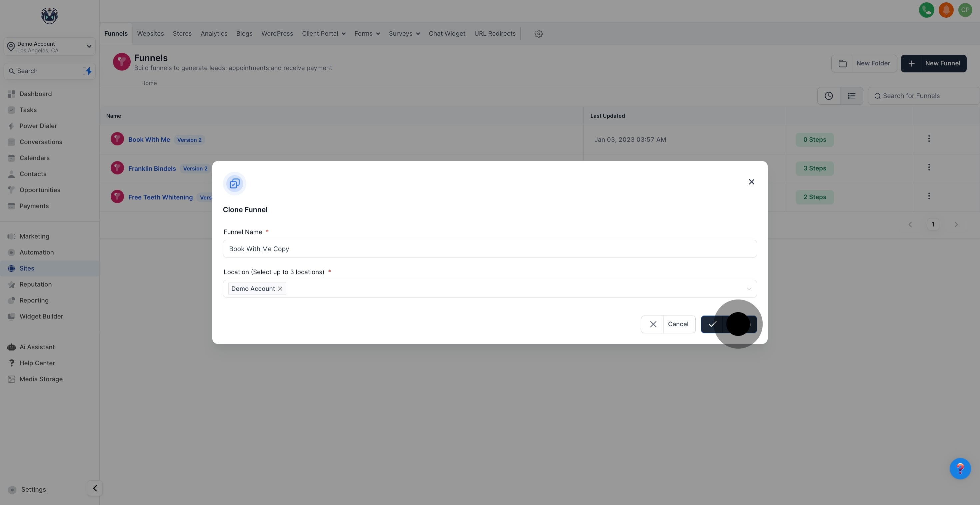Open three-dot menu for Franklin Bindels

pyautogui.click(x=929, y=167)
